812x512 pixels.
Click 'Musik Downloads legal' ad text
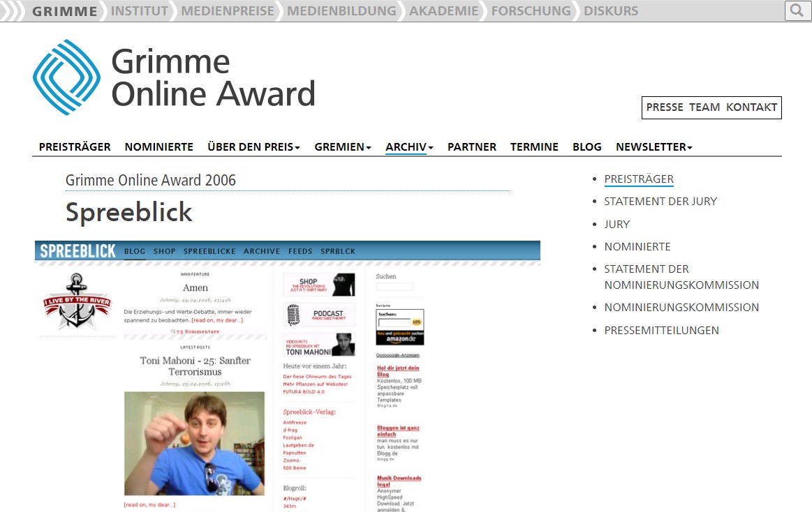[399, 481]
